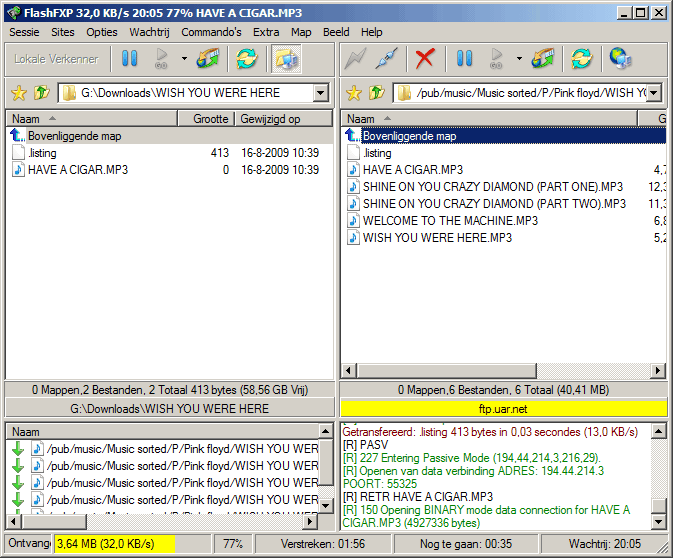This screenshot has width=673, height=558.
Task: Open local transfer mode dropdown arrow
Action: tap(184, 58)
